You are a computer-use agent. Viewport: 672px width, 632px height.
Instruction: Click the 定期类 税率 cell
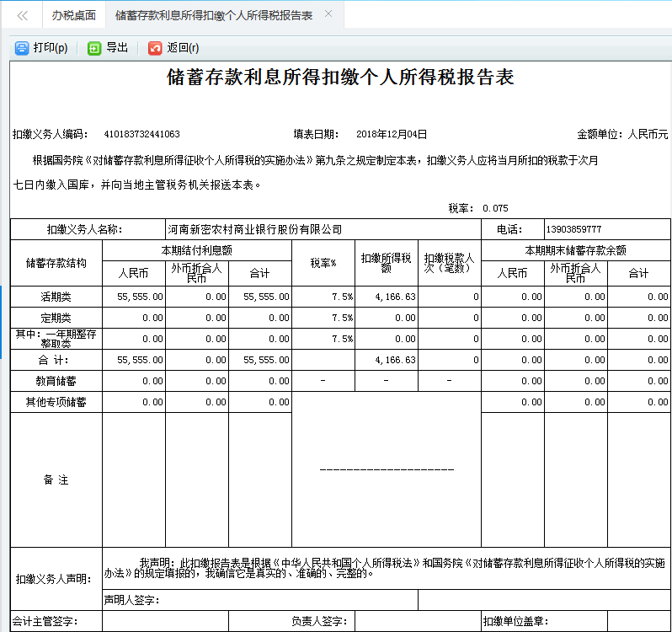coord(323,318)
